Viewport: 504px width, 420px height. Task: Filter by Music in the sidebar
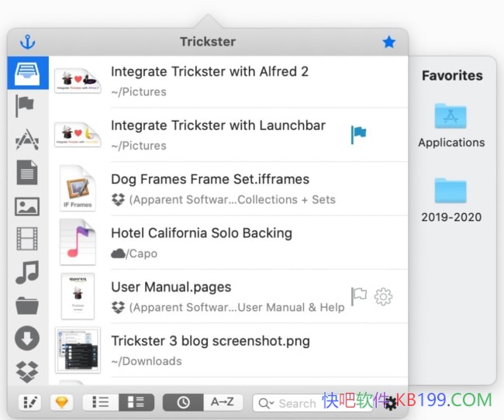click(x=27, y=273)
